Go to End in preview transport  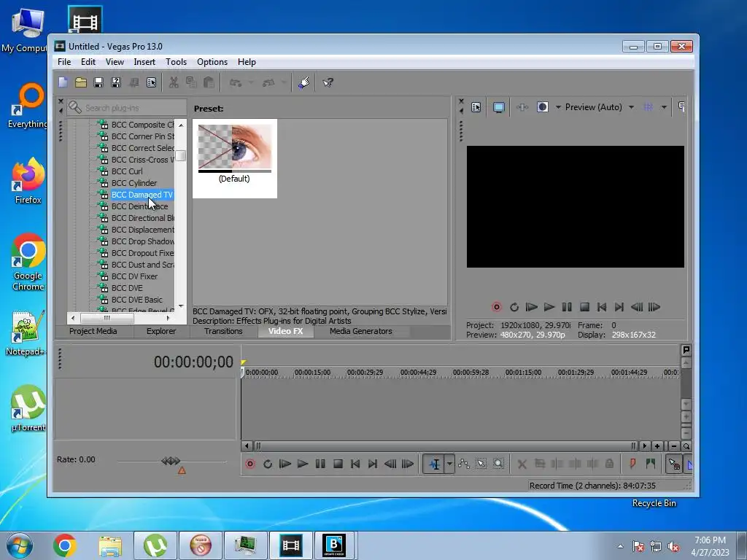click(x=619, y=307)
